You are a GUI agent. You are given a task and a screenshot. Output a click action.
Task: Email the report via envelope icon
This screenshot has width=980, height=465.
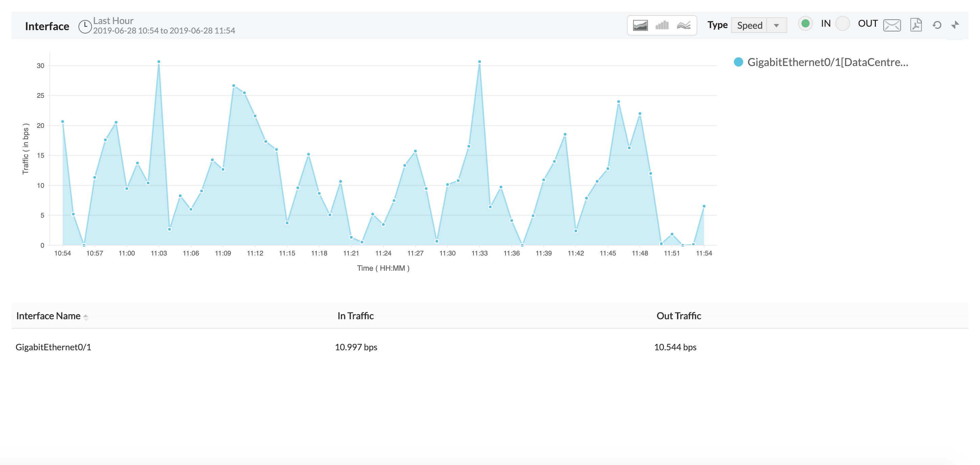892,25
